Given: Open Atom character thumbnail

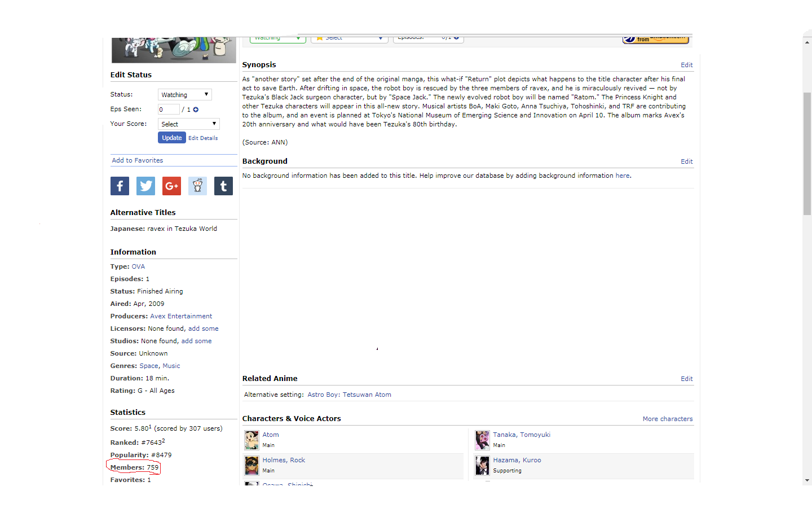Looking at the screenshot, I should point(251,440).
